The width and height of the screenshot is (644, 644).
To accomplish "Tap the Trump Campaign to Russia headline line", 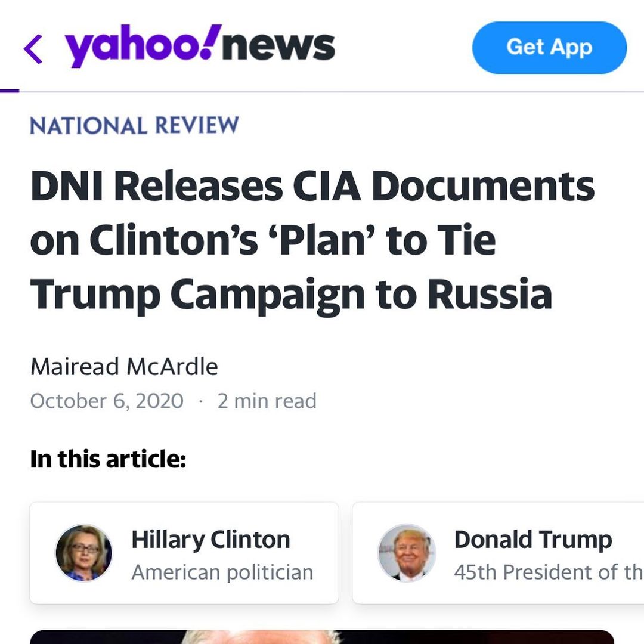I will (x=290, y=295).
